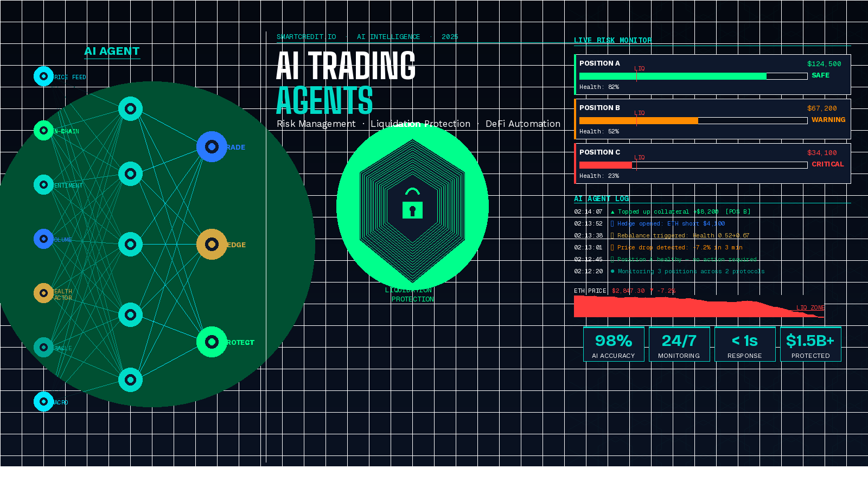Select the Macro input node

tap(43, 402)
